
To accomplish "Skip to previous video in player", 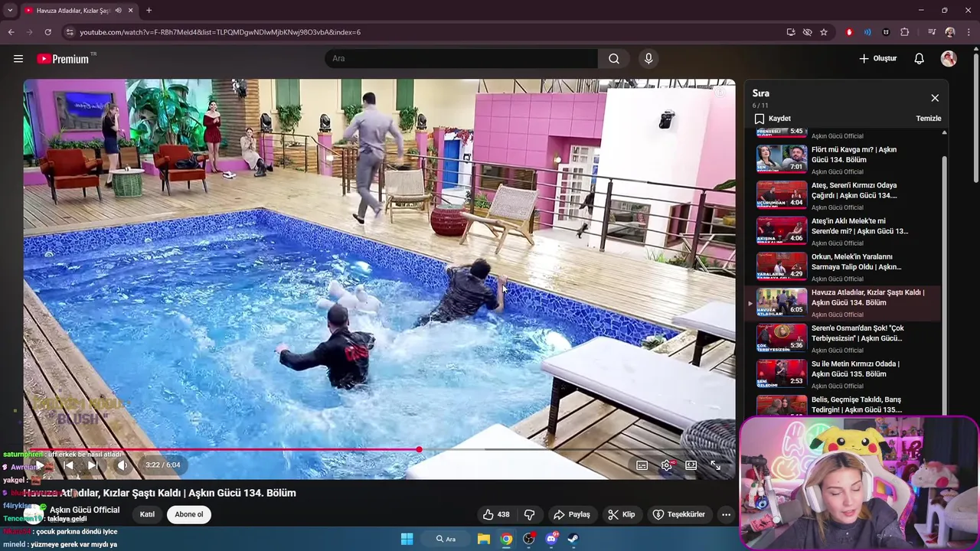I will tap(68, 465).
